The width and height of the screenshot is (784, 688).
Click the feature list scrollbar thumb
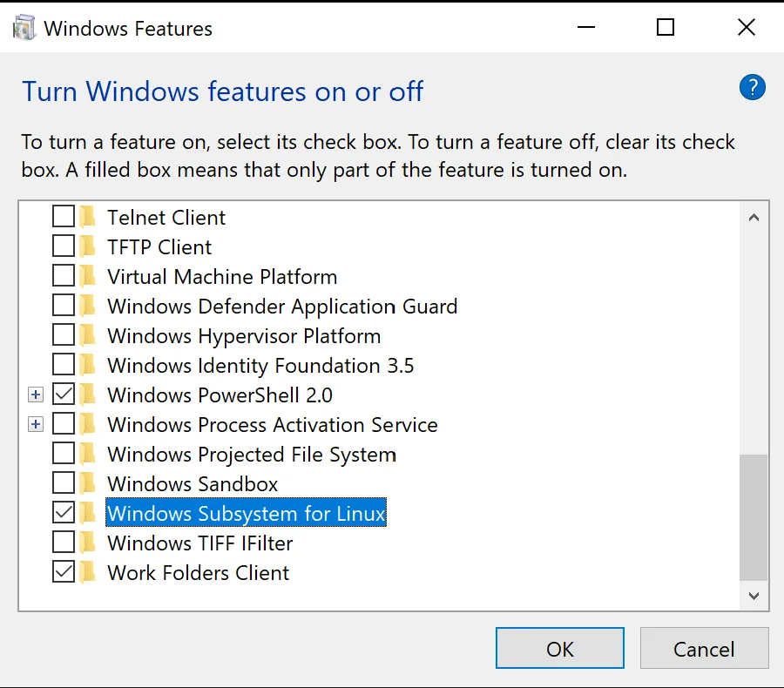click(754, 517)
